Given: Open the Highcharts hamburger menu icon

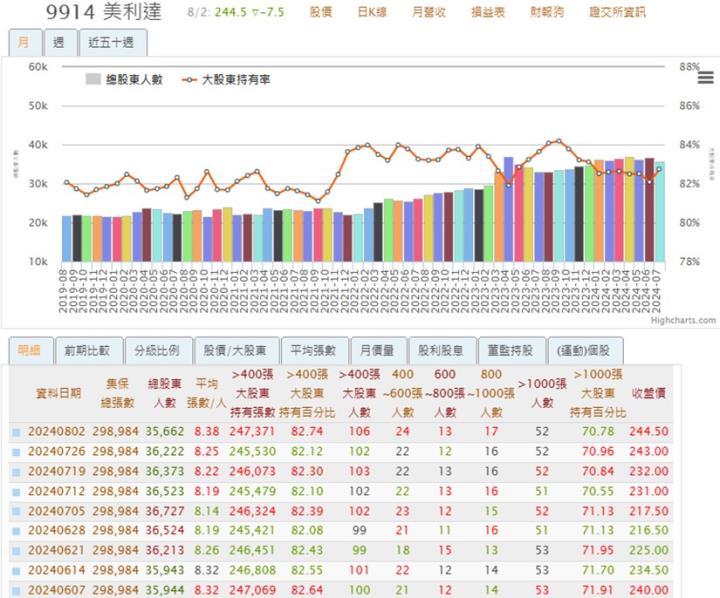Looking at the screenshot, I should pos(705,78).
